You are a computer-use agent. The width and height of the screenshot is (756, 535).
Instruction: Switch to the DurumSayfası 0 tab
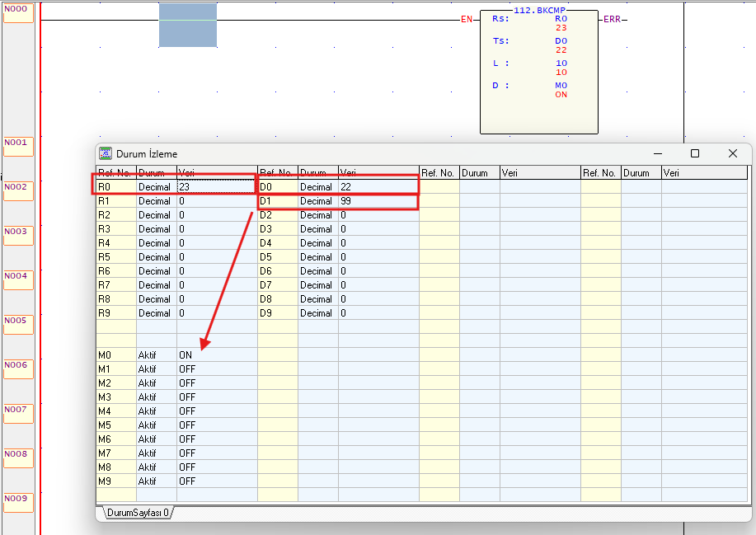(x=138, y=513)
